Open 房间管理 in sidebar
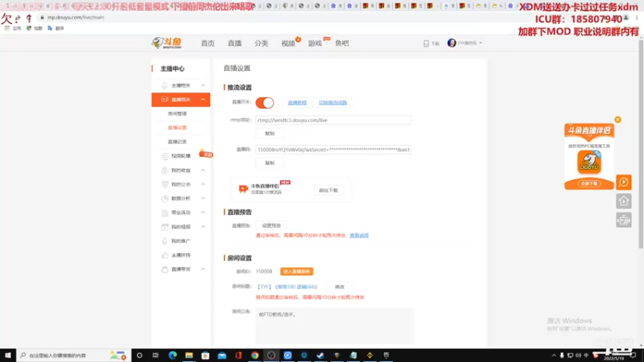This screenshot has width=644, height=362. coord(177,113)
